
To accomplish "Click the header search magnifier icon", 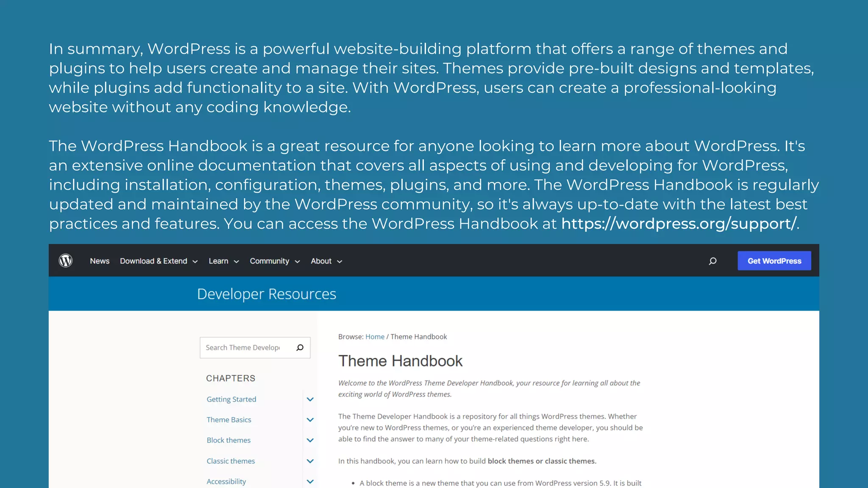I will coord(713,261).
